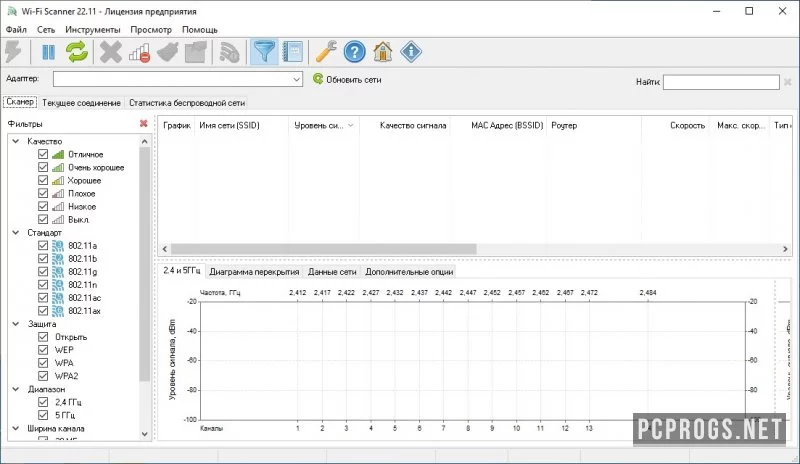Image resolution: width=800 pixels, height=464 pixels.
Task: Open the Адаптер dropdown list
Action: click(296, 79)
